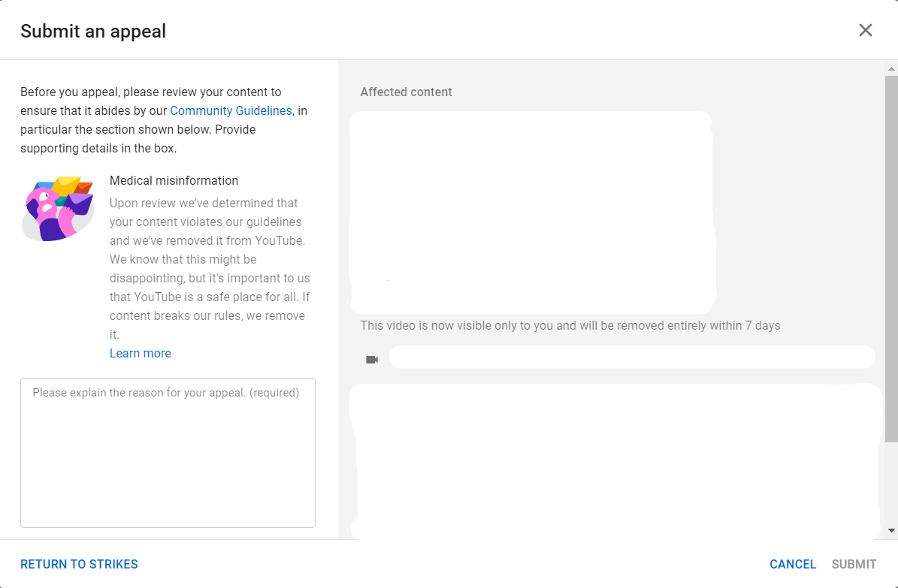898x588 pixels.
Task: Click the Medical misinformation title
Action: coord(174,180)
